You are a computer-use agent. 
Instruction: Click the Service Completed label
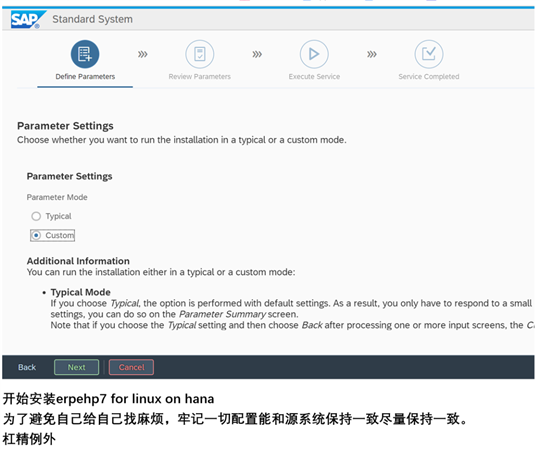pos(429,76)
